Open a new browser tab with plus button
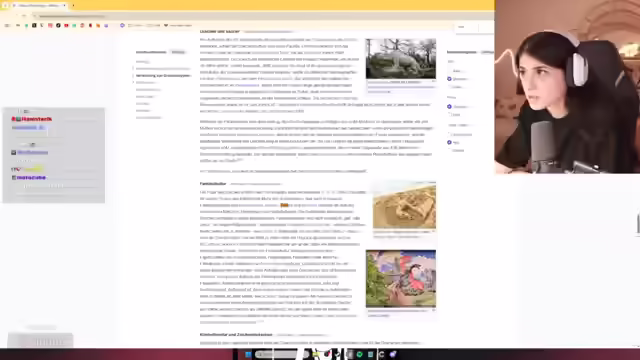 click(73, 6)
